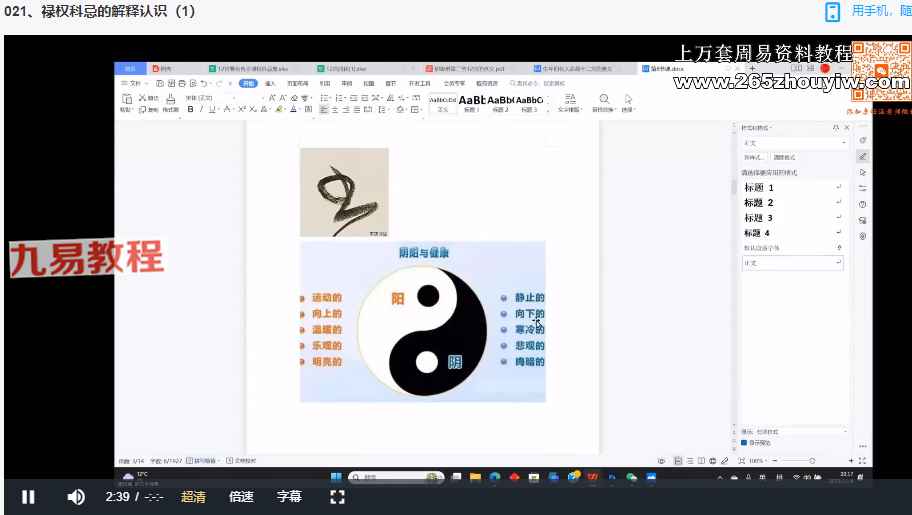Apply the 标题 1 style from styles panel
The height and width of the screenshot is (515, 912).
click(758, 188)
